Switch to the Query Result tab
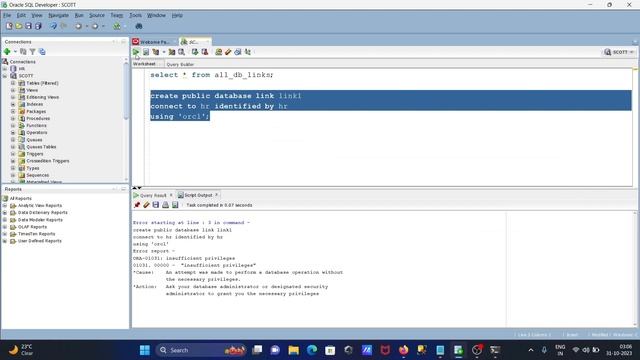Viewport: 640px width, 360px height. coord(153,195)
